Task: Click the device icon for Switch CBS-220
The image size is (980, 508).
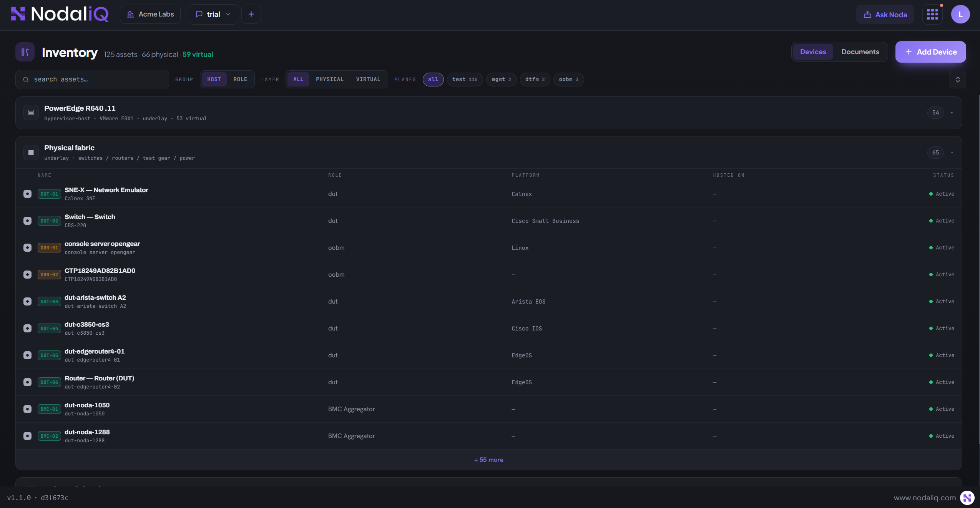Action: click(x=27, y=221)
